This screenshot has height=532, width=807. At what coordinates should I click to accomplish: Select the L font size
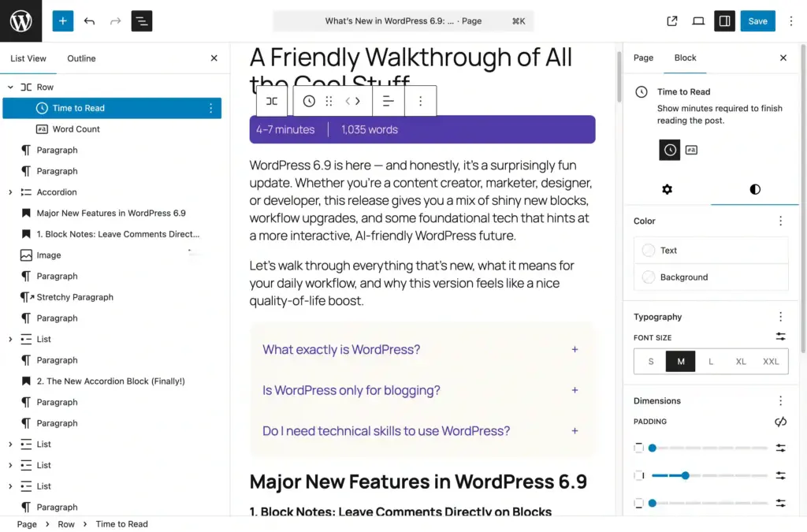(x=710, y=361)
